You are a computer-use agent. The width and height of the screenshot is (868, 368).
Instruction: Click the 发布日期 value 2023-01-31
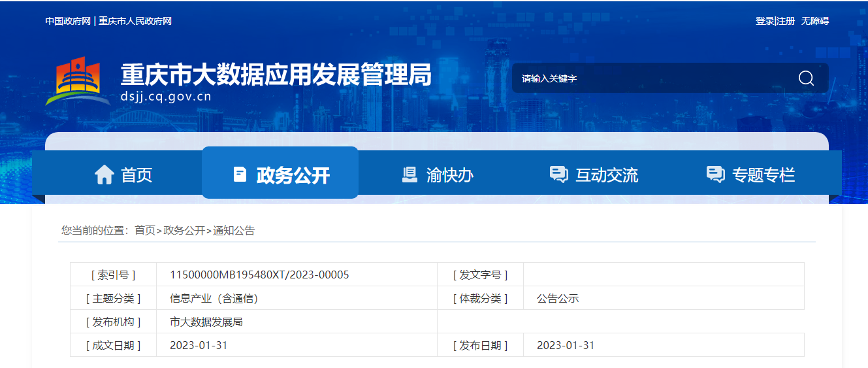(x=566, y=345)
